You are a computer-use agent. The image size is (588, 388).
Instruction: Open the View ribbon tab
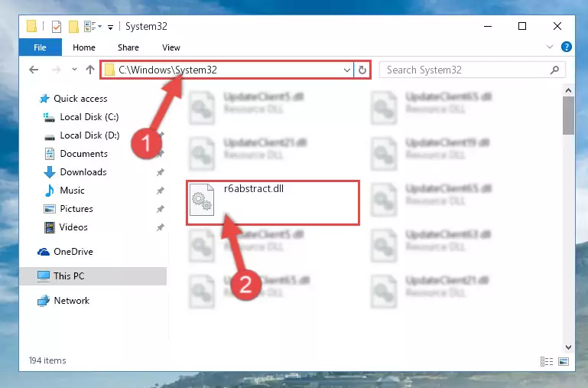[171, 47]
